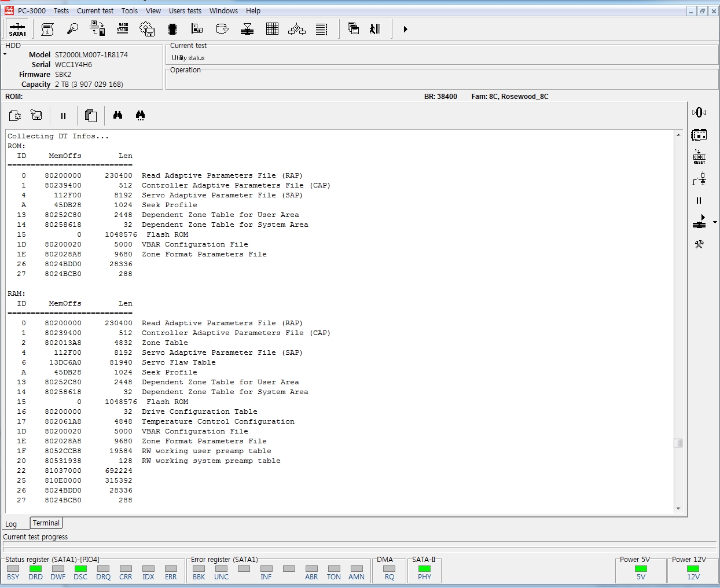Click the SATA1 port selector icon
720x588 pixels.
click(x=17, y=29)
